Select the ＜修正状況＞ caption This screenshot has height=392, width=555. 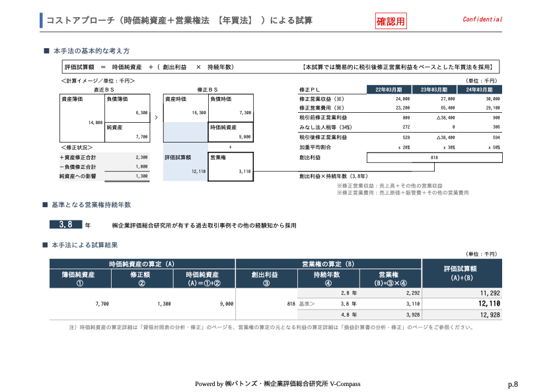[77, 147]
